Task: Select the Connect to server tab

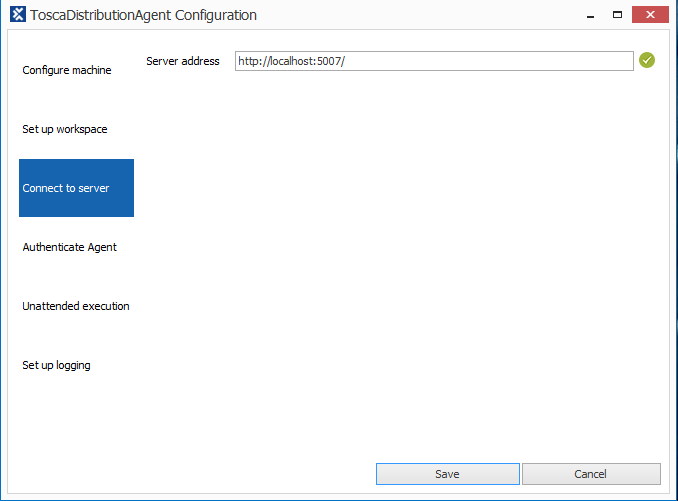Action: click(x=76, y=188)
